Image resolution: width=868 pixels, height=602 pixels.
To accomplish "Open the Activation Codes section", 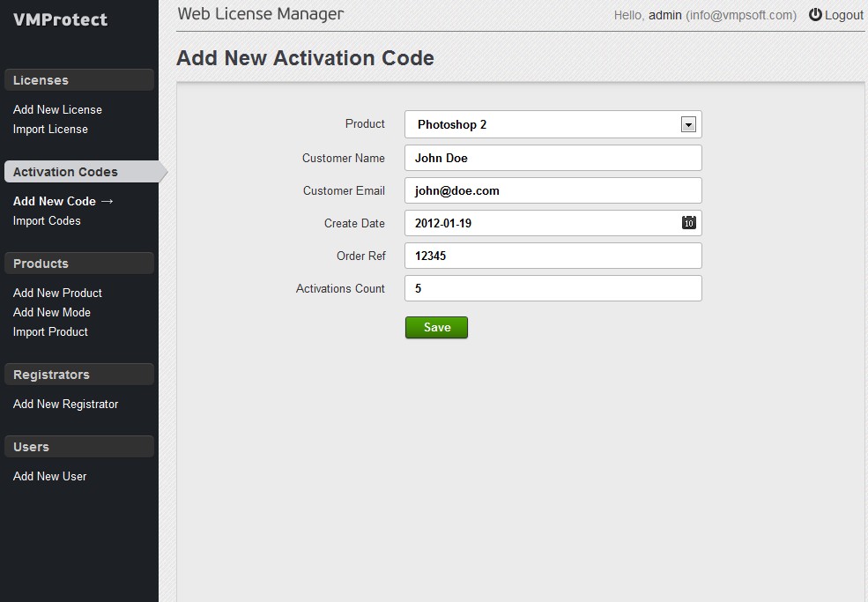I will coord(83,172).
